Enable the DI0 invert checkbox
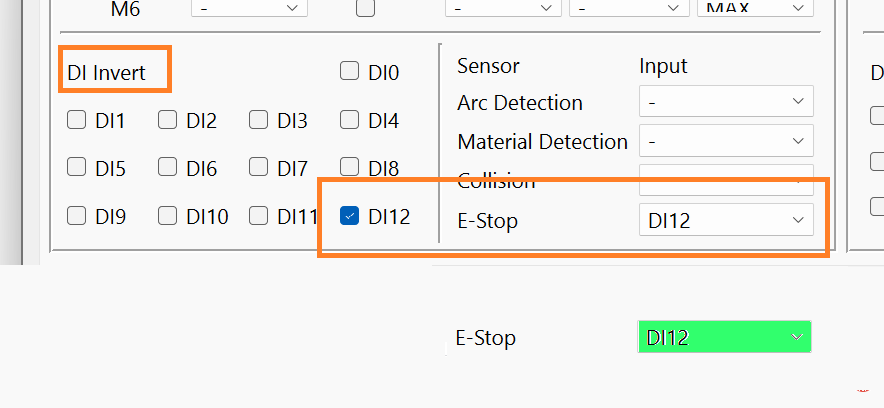The image size is (884, 408). coord(349,72)
